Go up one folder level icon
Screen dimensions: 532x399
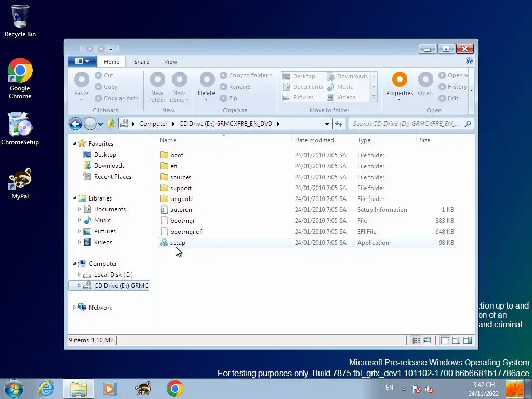(x=111, y=124)
